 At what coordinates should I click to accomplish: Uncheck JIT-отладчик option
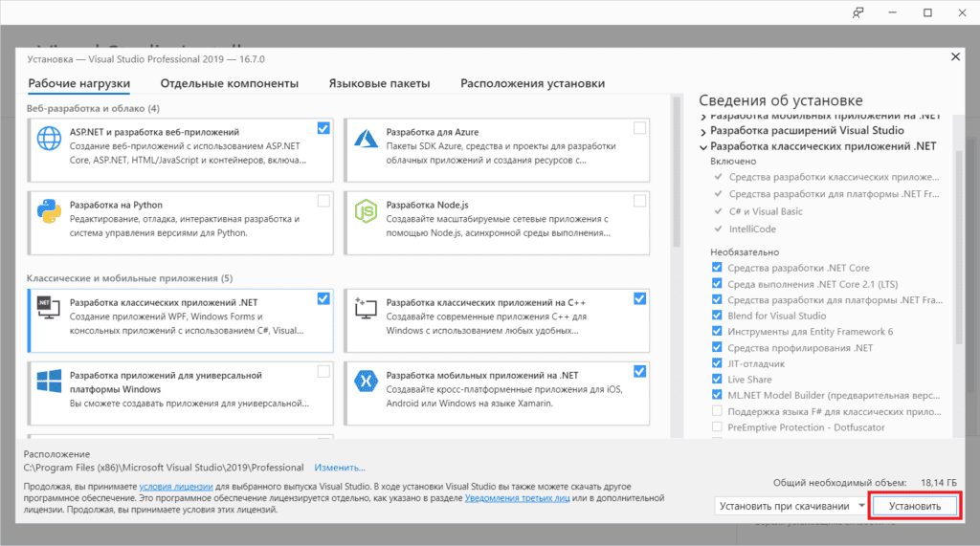tap(717, 363)
